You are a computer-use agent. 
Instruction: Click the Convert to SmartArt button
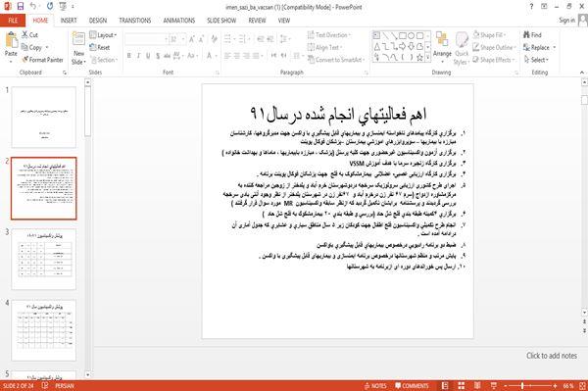tap(335, 60)
